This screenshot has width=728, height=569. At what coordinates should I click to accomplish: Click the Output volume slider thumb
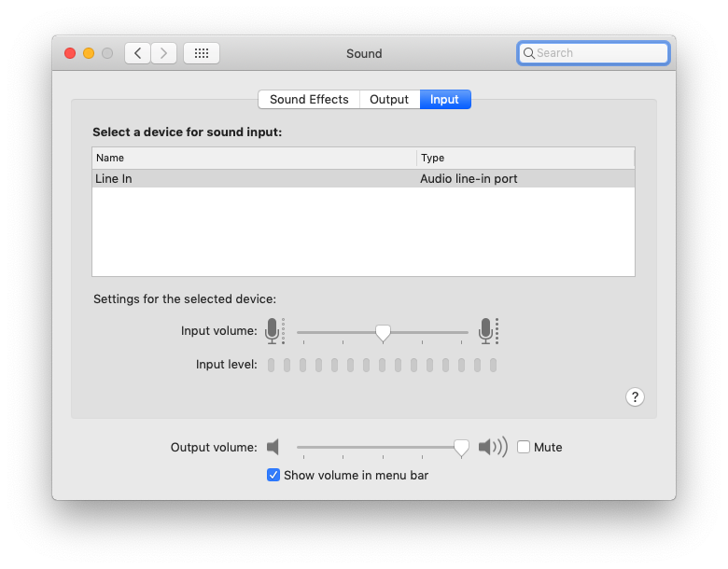pyautogui.click(x=461, y=448)
